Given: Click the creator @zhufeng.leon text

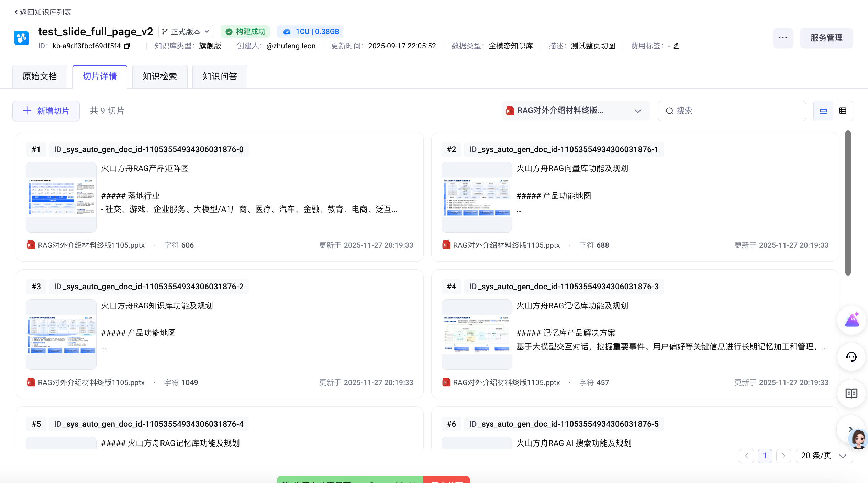Looking at the screenshot, I should click(x=291, y=46).
